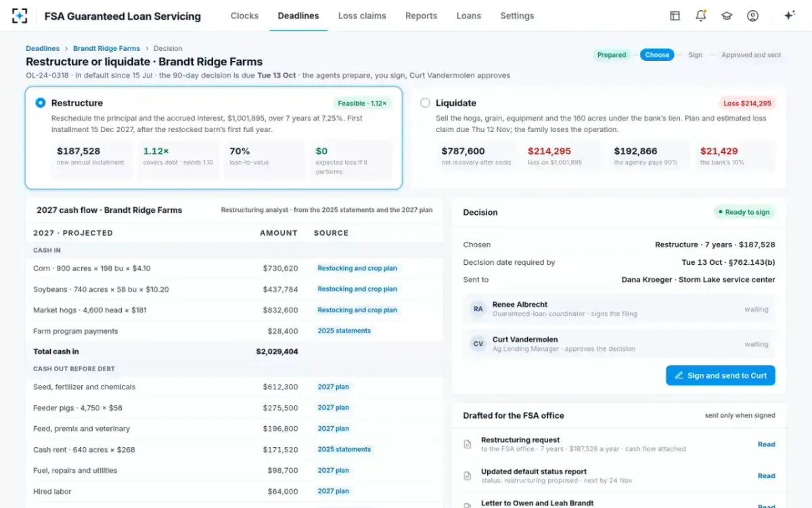The image size is (812, 508).
Task: Open the Soybeans row's source tag
Action: pyautogui.click(x=357, y=289)
